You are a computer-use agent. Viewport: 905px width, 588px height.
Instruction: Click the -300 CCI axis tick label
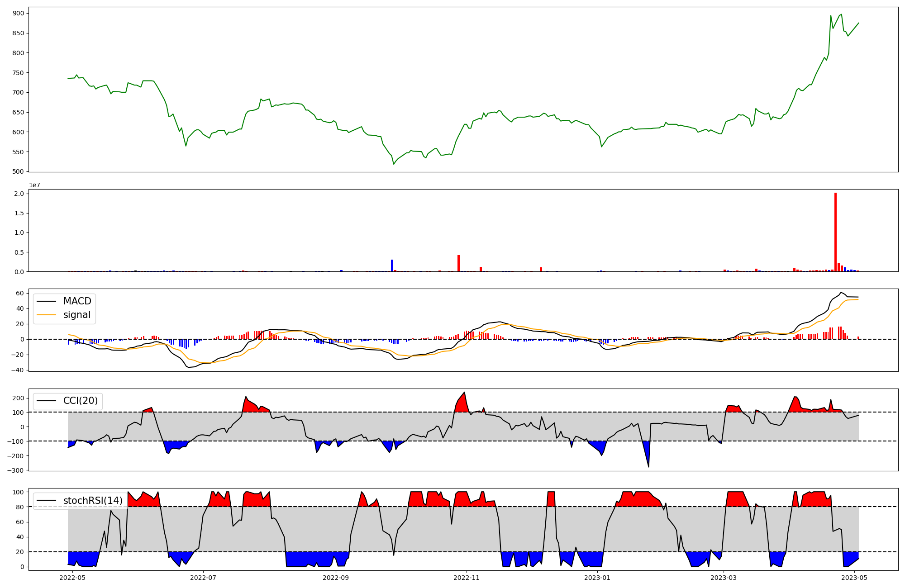click(x=15, y=470)
